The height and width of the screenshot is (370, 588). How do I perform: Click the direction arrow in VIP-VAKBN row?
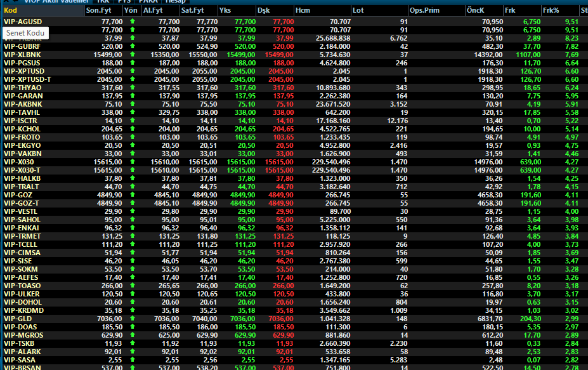pyautogui.click(x=133, y=154)
